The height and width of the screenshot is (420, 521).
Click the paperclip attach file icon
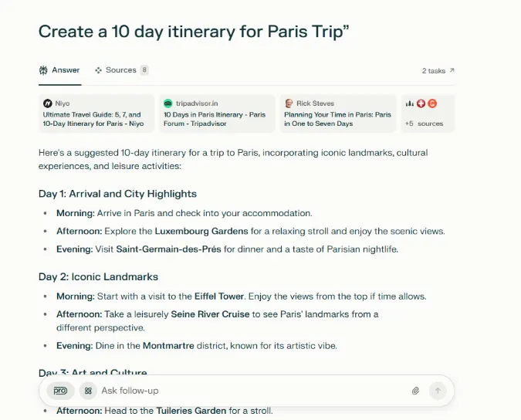415,391
